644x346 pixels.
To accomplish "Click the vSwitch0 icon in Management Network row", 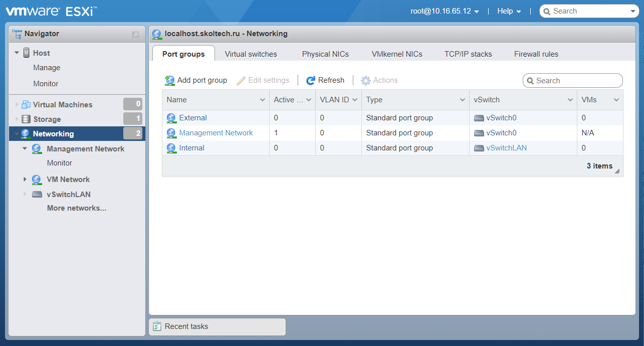I will coord(479,133).
